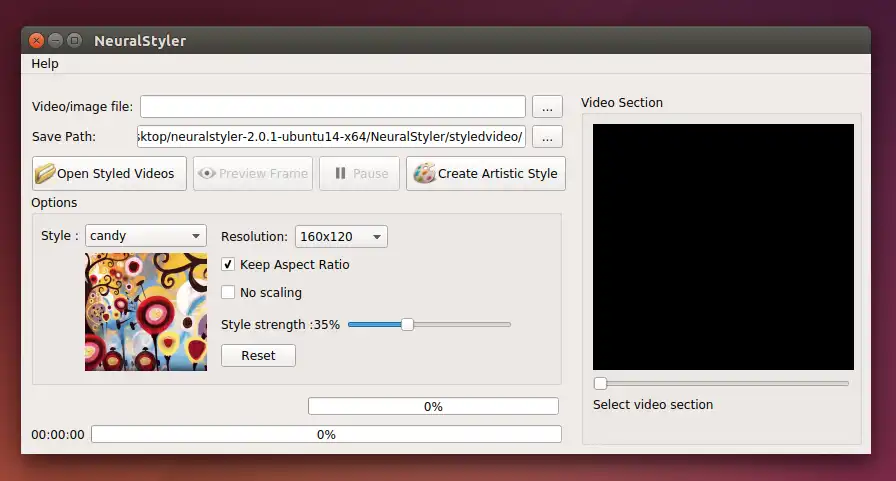Open the Resolution dropdown showing 160x120
Viewport: 896px width, 481px height.
[x=341, y=237]
